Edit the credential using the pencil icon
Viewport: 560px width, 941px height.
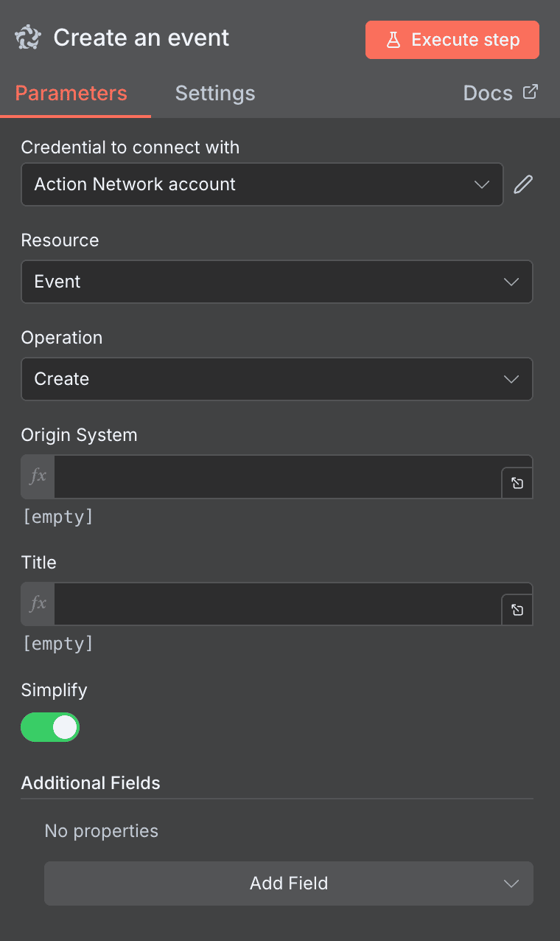tap(523, 184)
